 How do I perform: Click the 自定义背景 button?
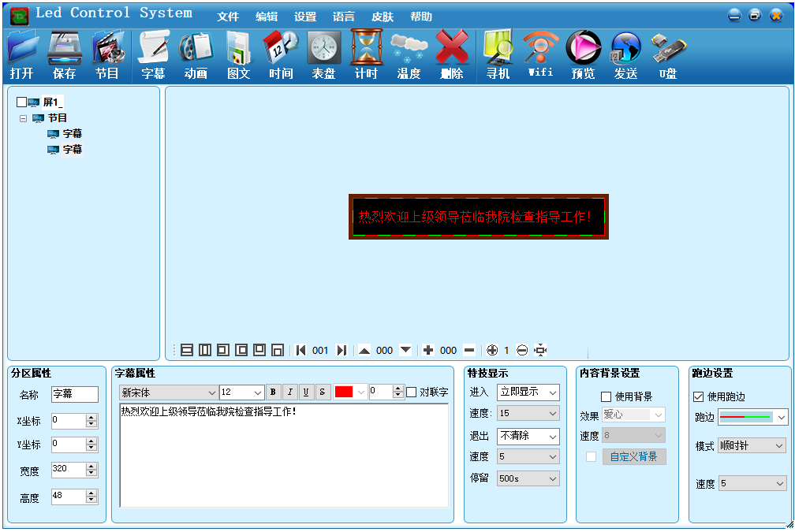coord(634,457)
